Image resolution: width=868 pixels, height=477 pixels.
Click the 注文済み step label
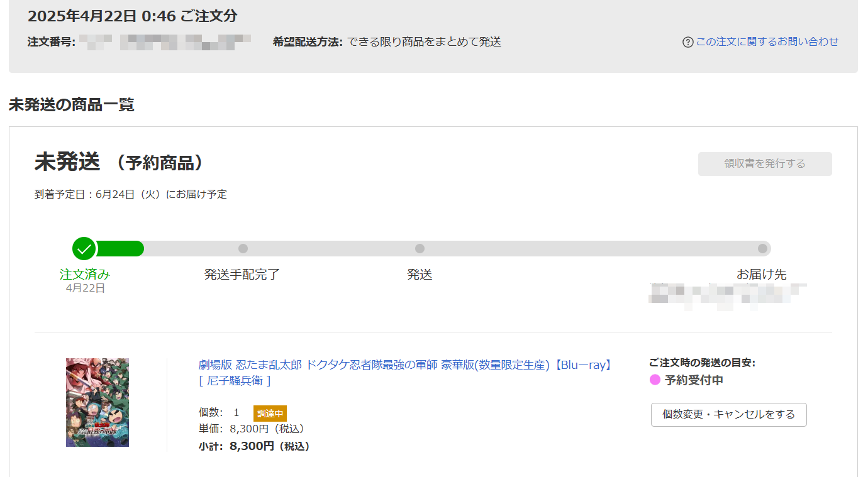click(x=85, y=275)
